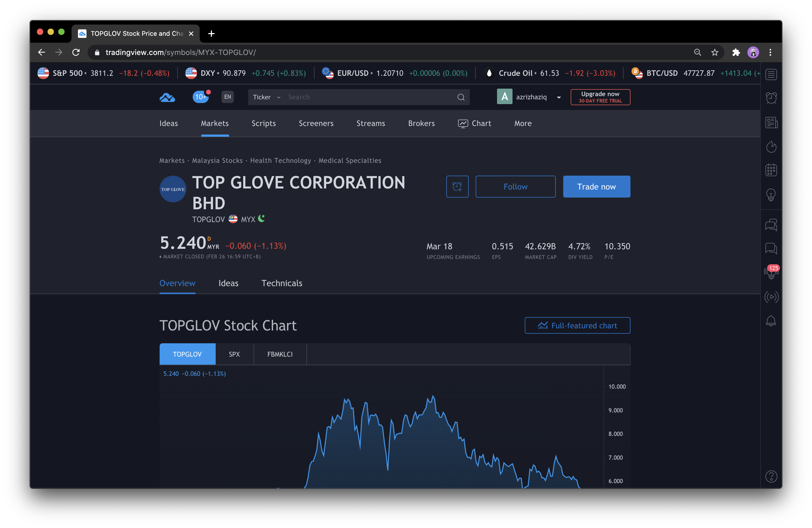Screen dimensions: 812x528
Task: Open the alerts alarm clock sidebar icon
Action: point(771,98)
